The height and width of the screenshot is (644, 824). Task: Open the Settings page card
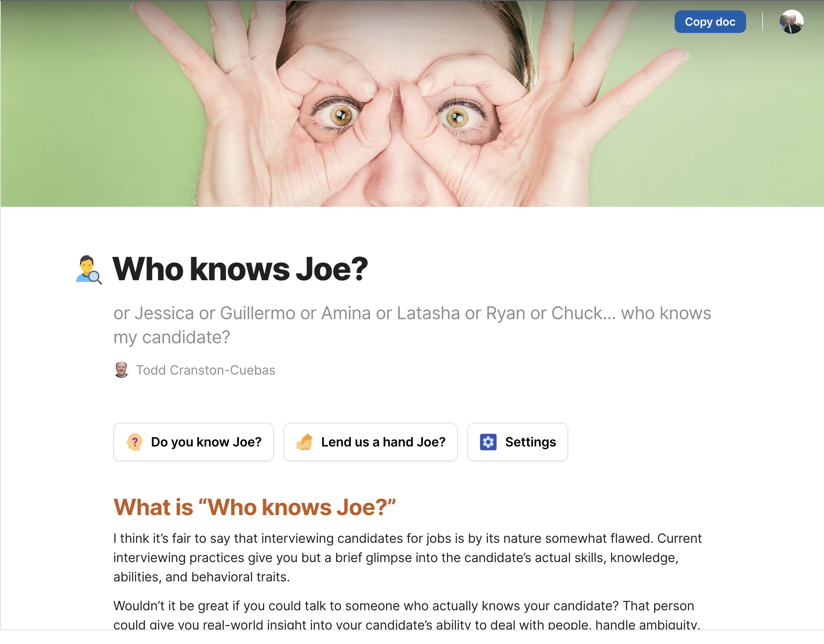click(518, 442)
